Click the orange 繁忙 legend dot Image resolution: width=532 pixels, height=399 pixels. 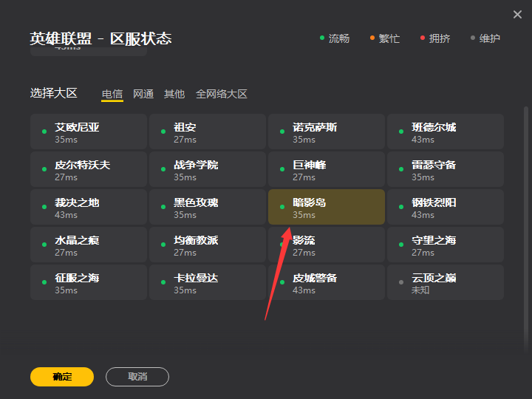372,38
